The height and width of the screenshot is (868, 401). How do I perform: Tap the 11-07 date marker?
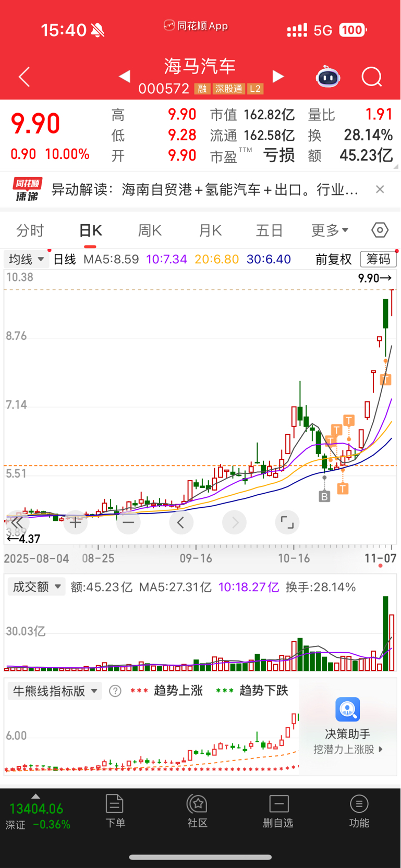380,558
